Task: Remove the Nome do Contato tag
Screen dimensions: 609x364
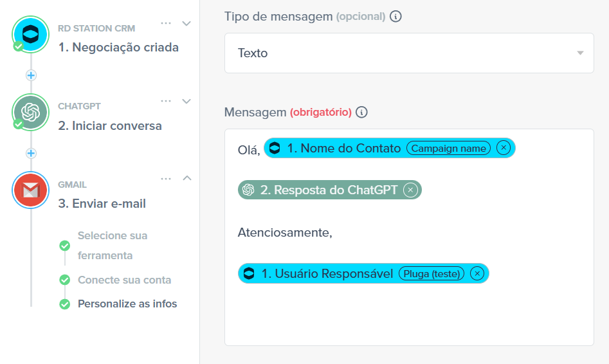Action: click(504, 148)
